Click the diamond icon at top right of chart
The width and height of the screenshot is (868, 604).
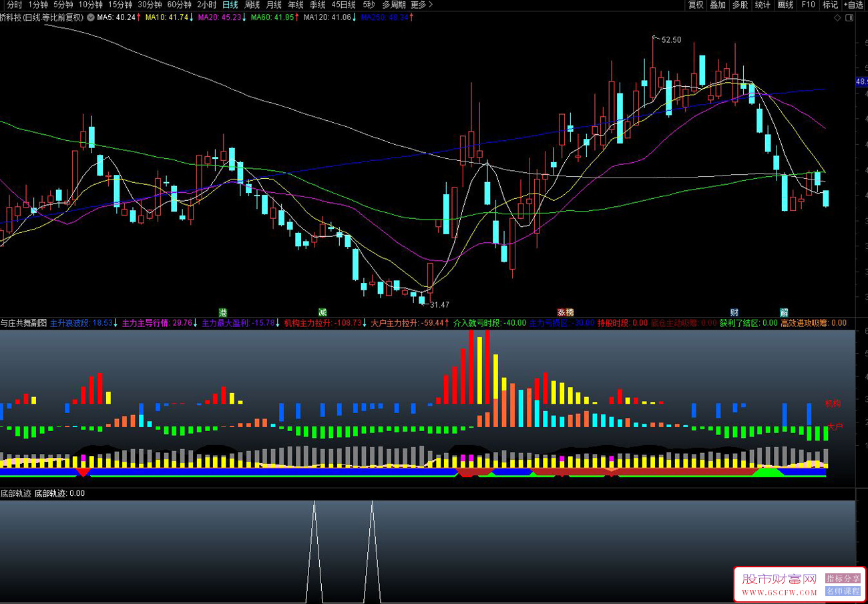point(837,18)
